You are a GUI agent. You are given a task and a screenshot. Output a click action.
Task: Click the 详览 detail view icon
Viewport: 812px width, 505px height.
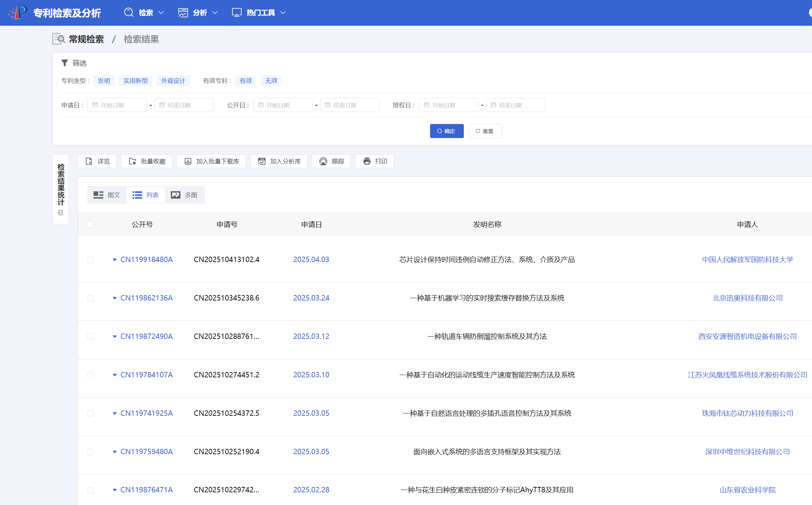tap(89, 161)
